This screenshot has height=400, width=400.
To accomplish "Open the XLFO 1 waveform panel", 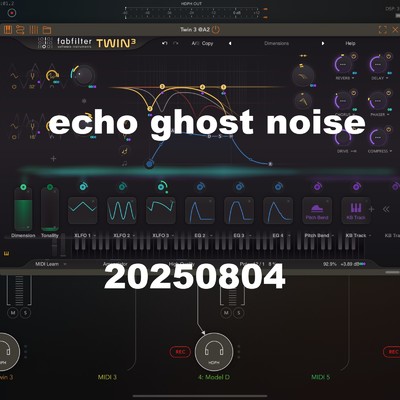I will coord(83,210).
